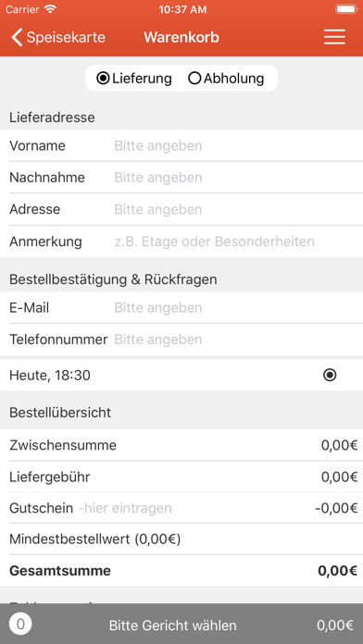Tap the Wi-Fi icon next to Carrier

click(x=50, y=9)
